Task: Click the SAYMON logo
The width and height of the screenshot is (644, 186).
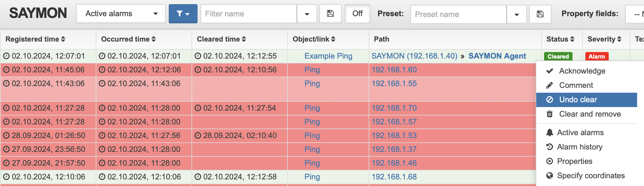Action: point(38,13)
